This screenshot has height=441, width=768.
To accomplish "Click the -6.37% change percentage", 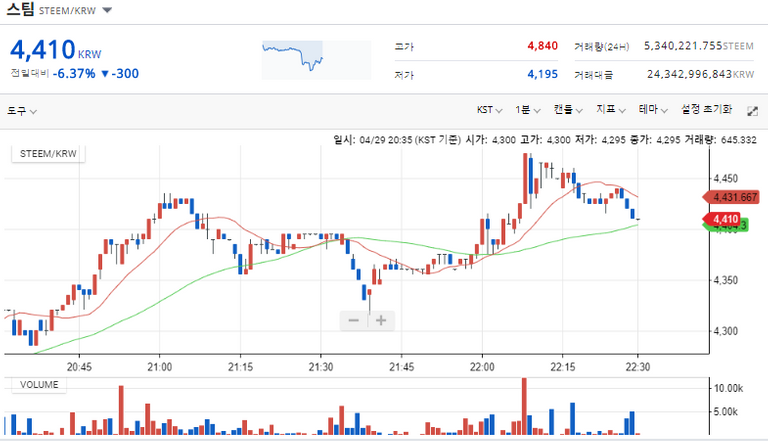I will coord(74,74).
